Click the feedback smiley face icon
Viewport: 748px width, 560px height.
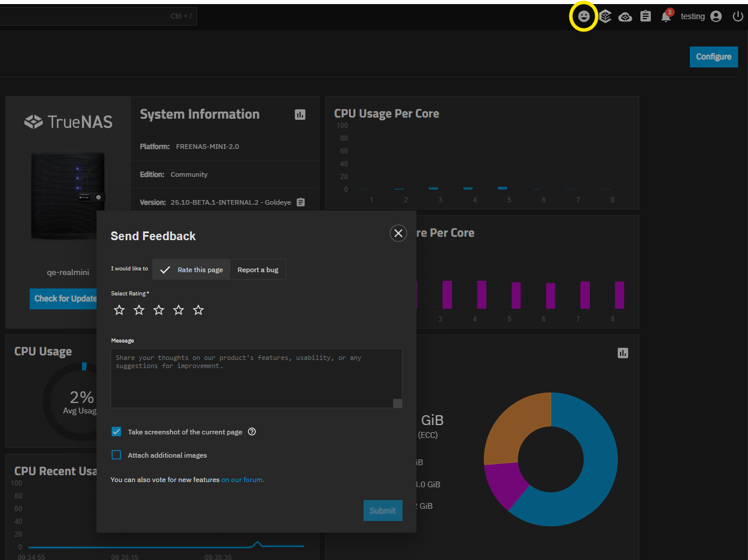pos(584,16)
